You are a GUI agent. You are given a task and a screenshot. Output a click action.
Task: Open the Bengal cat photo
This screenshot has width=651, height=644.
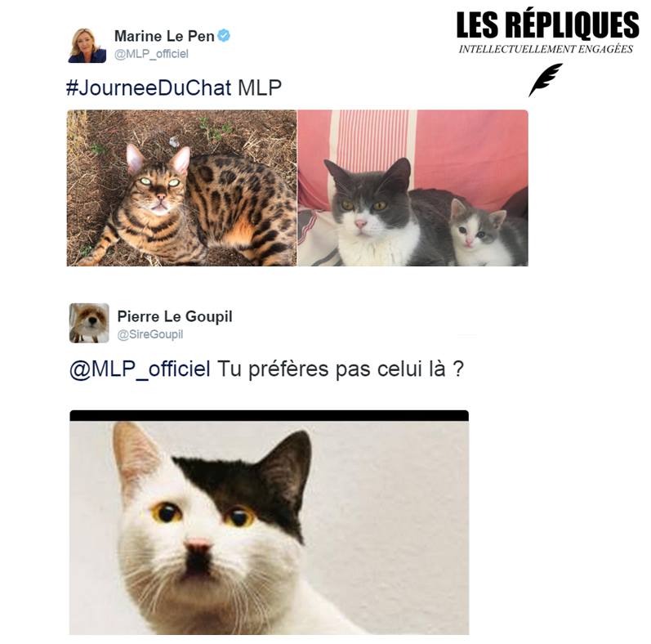click(x=182, y=188)
